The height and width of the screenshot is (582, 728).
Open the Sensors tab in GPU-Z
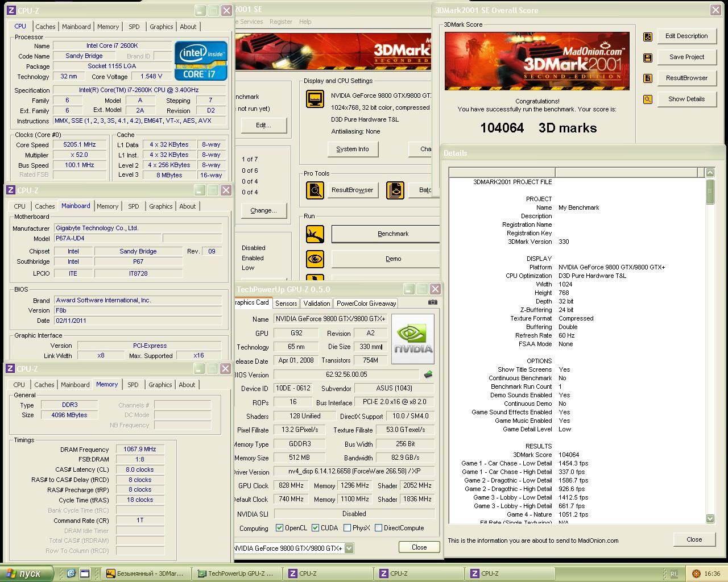pyautogui.click(x=286, y=304)
